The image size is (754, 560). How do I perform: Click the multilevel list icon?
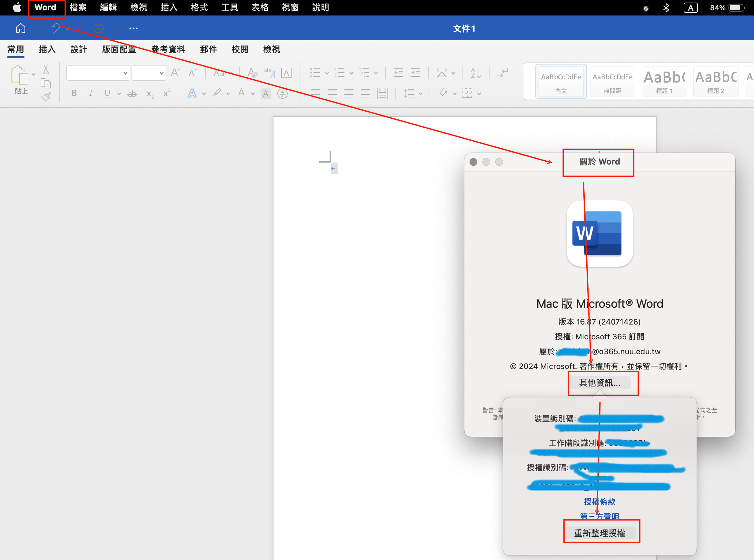(x=364, y=73)
